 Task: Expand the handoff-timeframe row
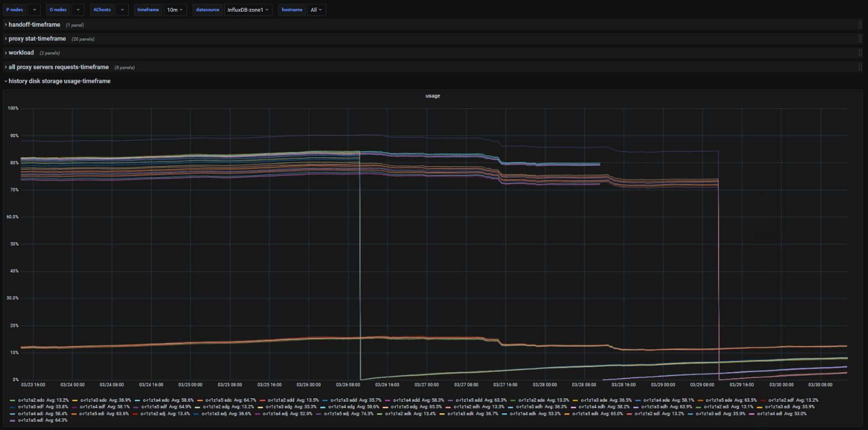(x=34, y=25)
